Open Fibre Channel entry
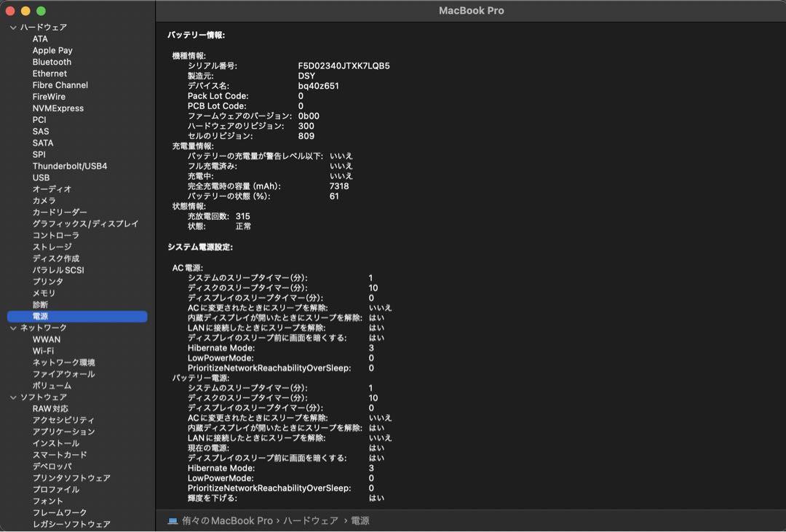 (x=60, y=84)
